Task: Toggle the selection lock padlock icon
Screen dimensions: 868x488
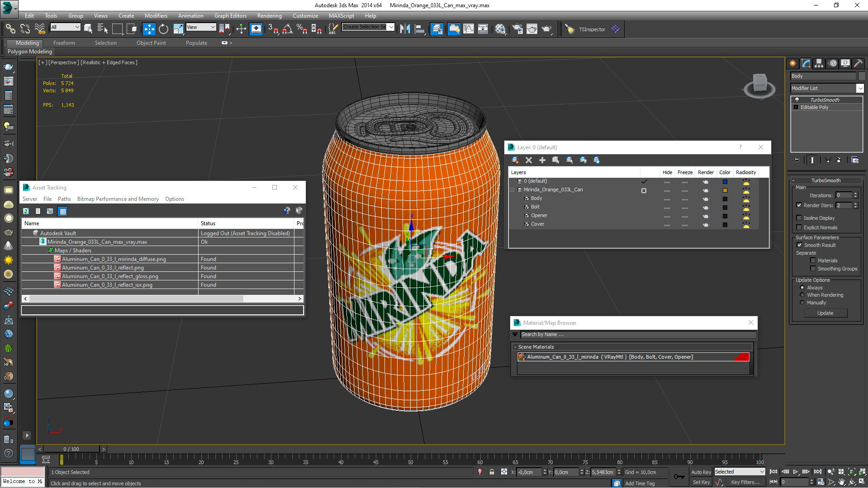Action: (x=492, y=472)
